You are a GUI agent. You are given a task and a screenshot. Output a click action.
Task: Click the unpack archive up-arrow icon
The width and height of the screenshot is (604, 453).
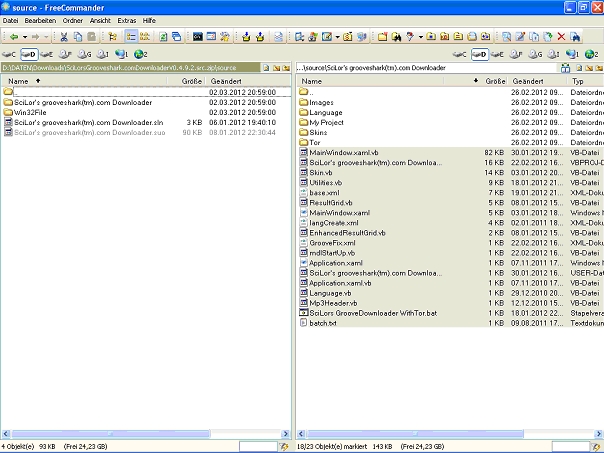tap(260, 37)
